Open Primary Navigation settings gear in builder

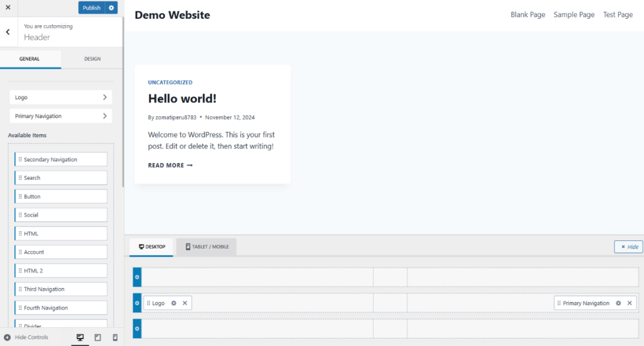(x=619, y=303)
